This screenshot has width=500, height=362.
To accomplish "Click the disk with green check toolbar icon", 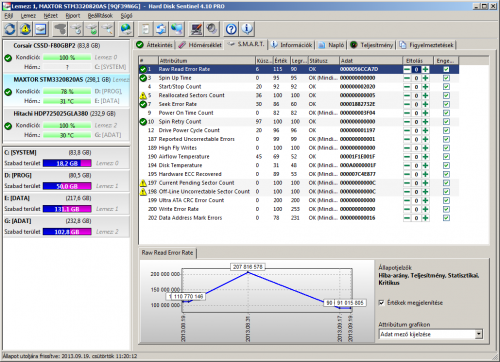I will tap(92, 29).
